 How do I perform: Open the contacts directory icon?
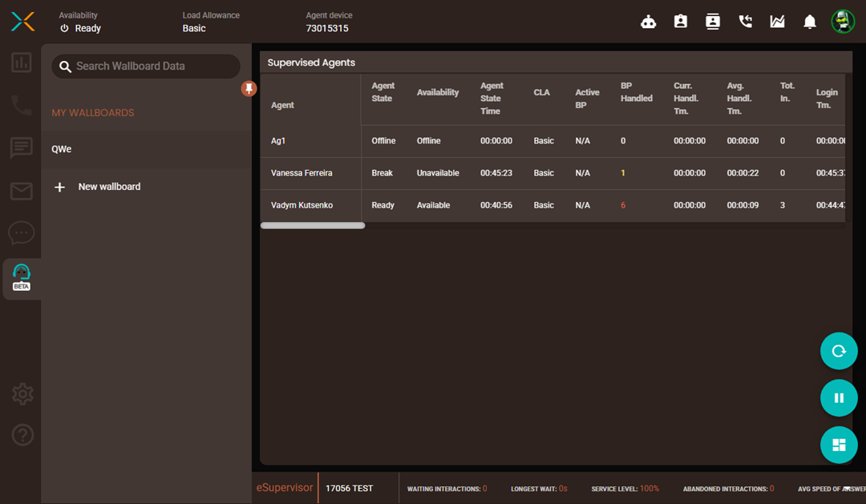point(713,22)
